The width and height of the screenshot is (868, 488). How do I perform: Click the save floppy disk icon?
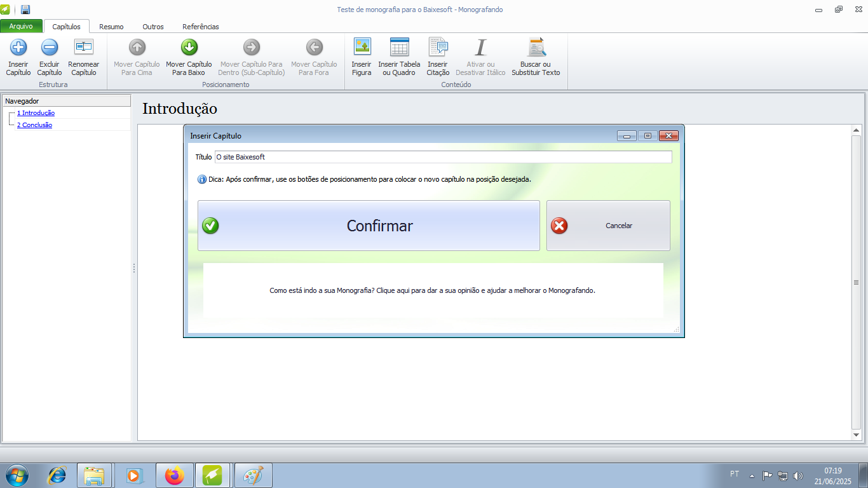25,10
